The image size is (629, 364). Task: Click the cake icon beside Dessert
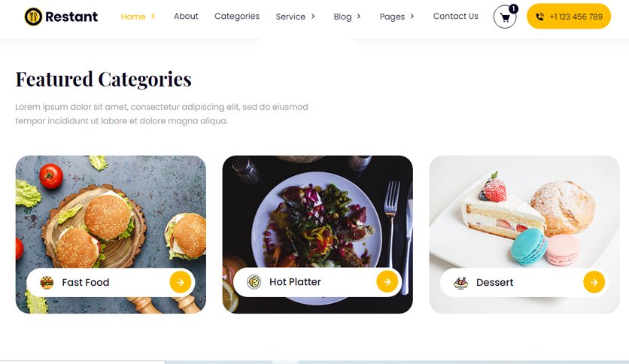(461, 283)
